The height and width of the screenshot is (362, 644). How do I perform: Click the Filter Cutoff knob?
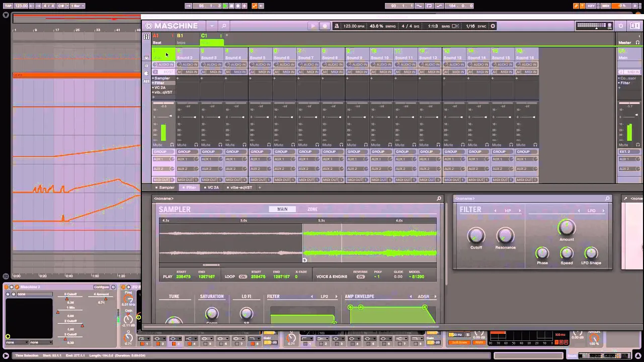pos(476,235)
